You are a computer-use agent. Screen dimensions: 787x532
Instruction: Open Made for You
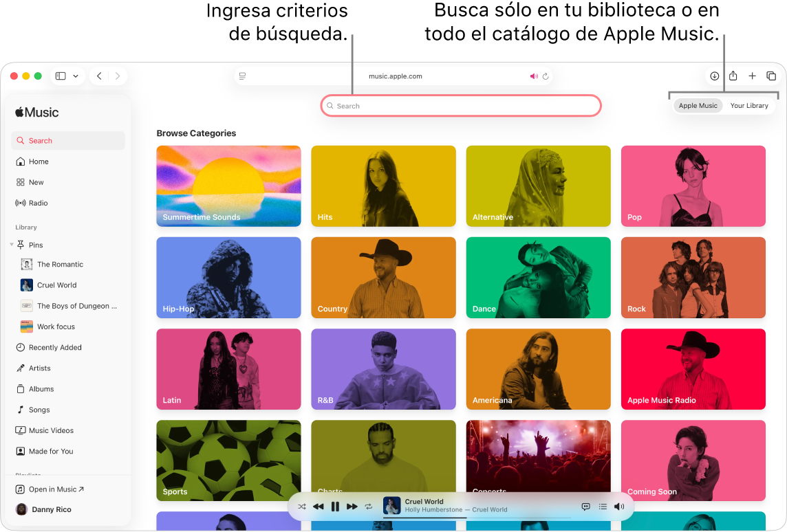67,452
